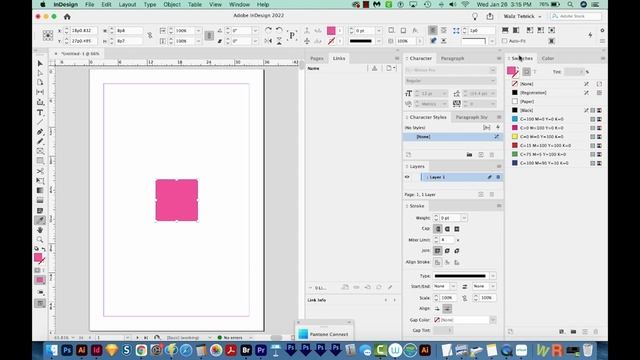The image size is (640, 360).
Task: Select the Eyedropper tool
Action: click(x=40, y=220)
